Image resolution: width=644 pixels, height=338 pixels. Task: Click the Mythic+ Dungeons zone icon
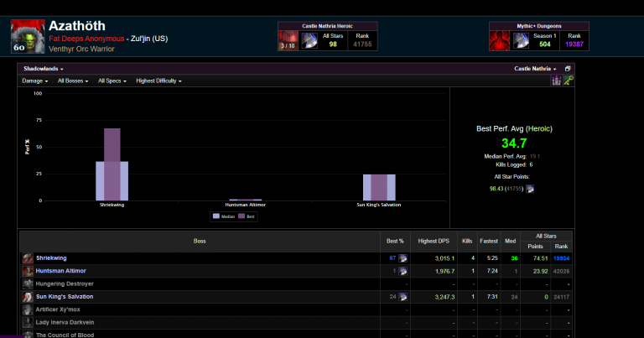coord(500,39)
